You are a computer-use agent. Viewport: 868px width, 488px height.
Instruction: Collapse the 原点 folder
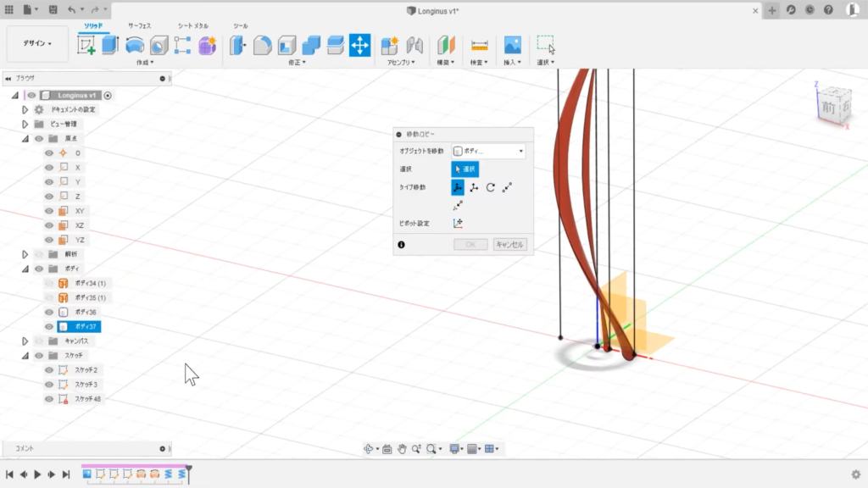click(25, 138)
